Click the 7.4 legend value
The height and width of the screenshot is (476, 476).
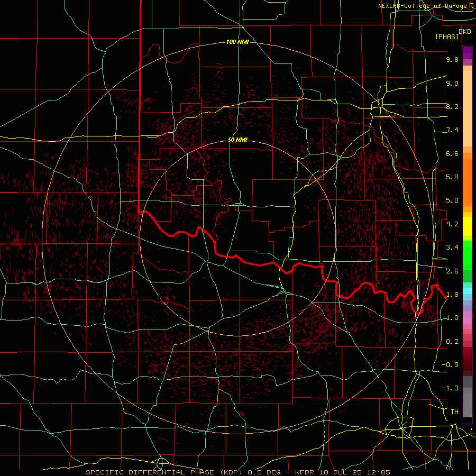pos(452,130)
